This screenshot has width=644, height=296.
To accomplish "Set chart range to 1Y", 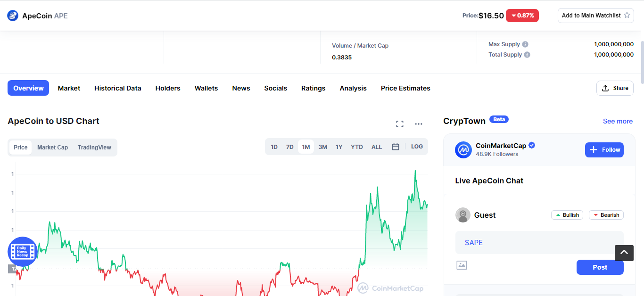I will (x=339, y=147).
